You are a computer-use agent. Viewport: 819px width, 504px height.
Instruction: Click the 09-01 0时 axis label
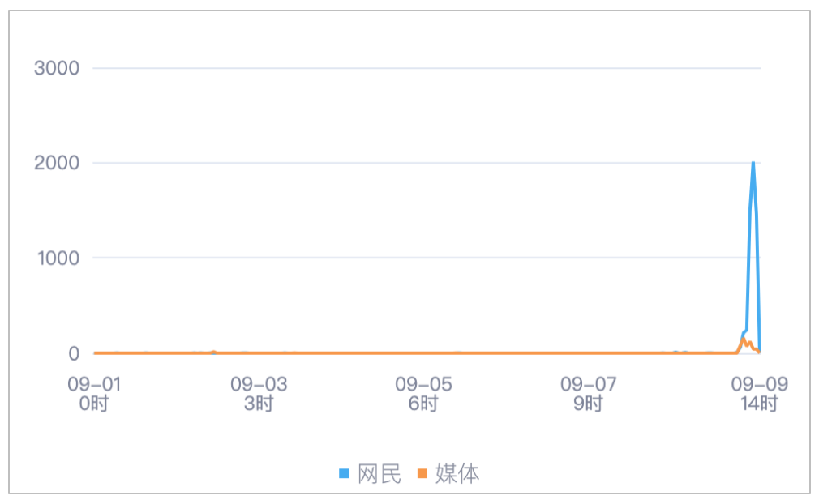point(94,394)
